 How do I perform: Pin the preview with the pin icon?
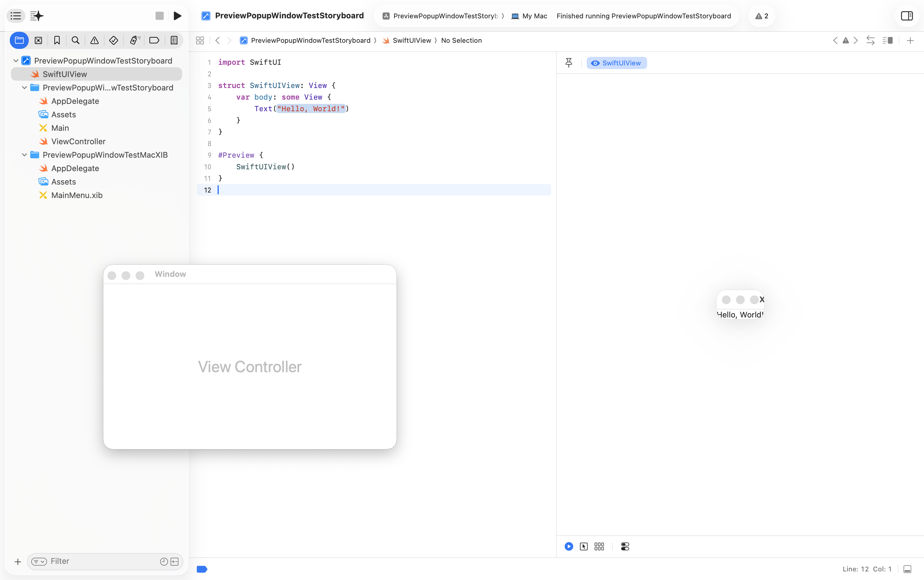(568, 63)
